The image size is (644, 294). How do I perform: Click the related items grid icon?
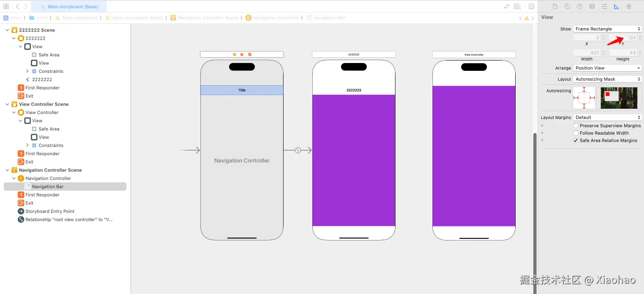point(6,7)
